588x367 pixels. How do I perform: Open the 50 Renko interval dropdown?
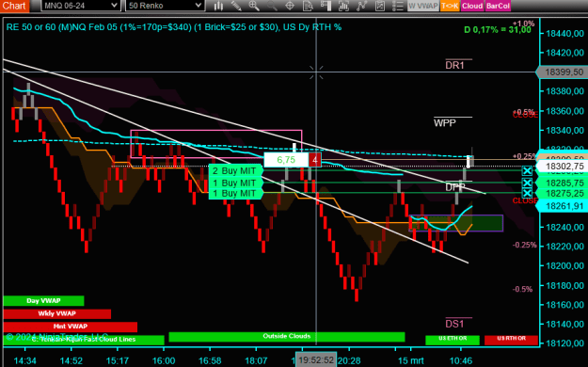coord(165,6)
